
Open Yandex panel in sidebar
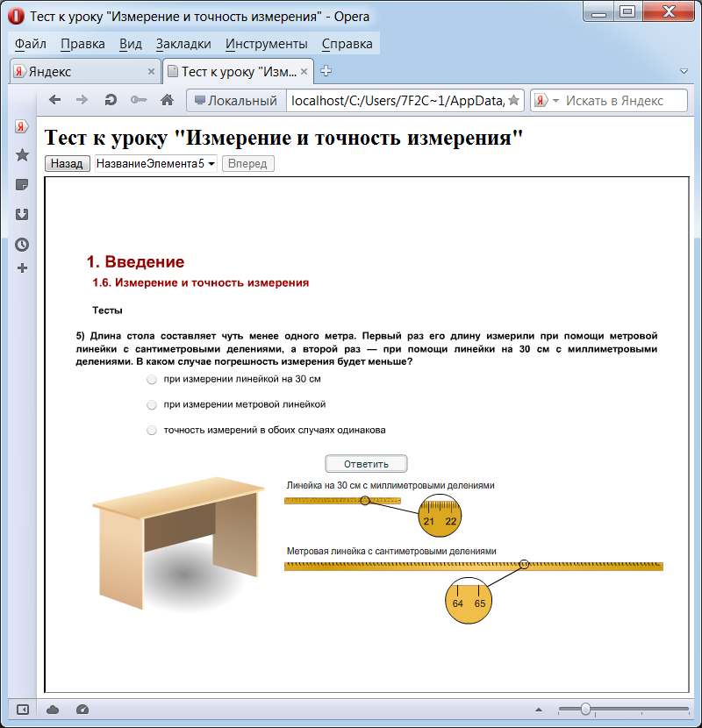click(x=21, y=125)
